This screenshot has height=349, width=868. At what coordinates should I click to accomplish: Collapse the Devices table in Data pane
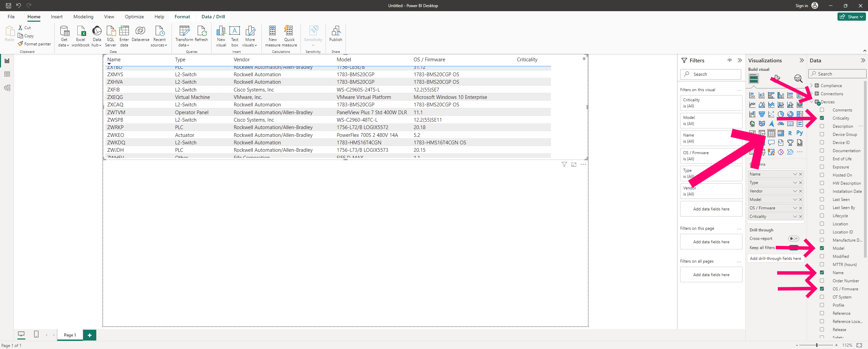coord(811,101)
